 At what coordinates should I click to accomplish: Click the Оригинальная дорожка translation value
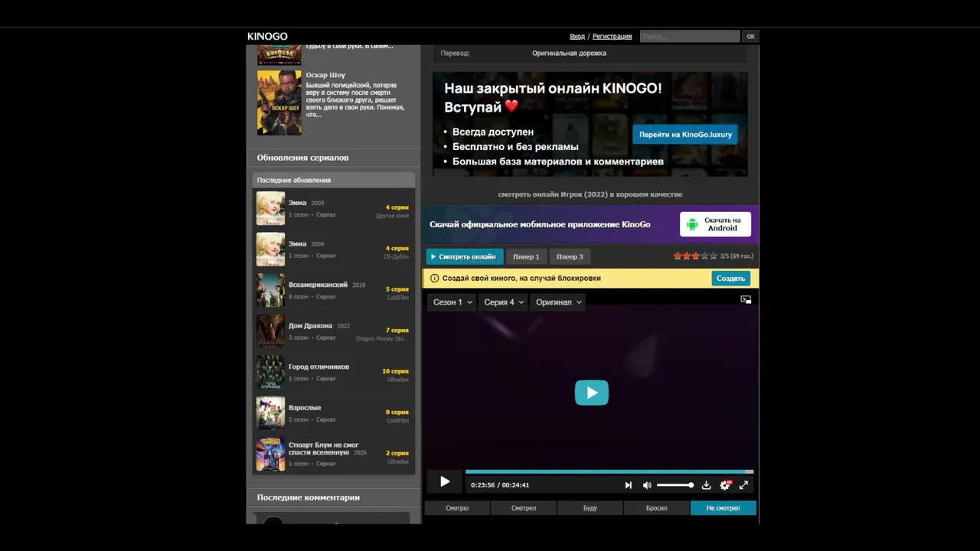tap(569, 54)
